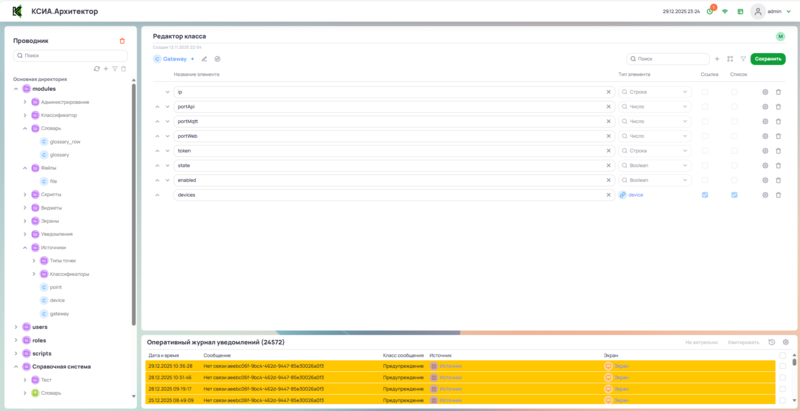Delete the portMqtt element with trash icon
The image size is (800, 411).
(778, 121)
